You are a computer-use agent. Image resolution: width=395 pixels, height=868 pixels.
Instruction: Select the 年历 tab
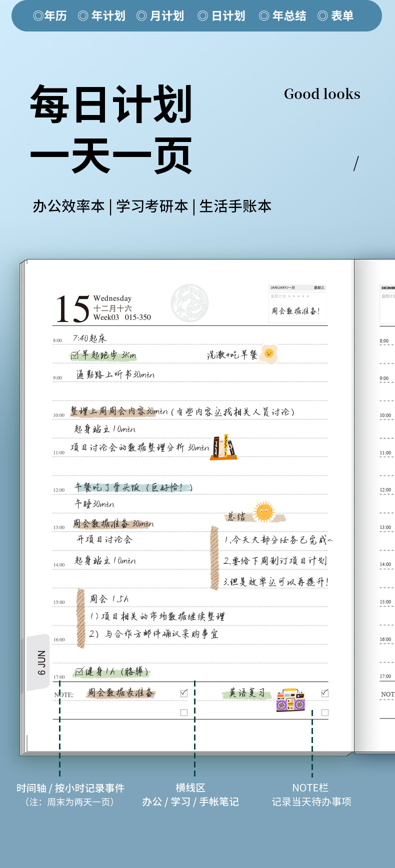tap(49, 16)
